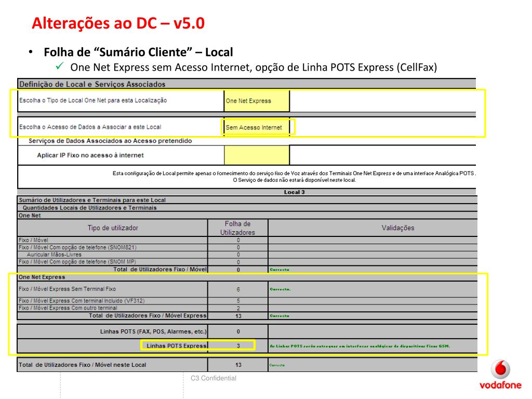Click Total de Utilizadores Fixo / Móvel label
Image resolution: width=532 pixels, height=399 pixels.
160,270
